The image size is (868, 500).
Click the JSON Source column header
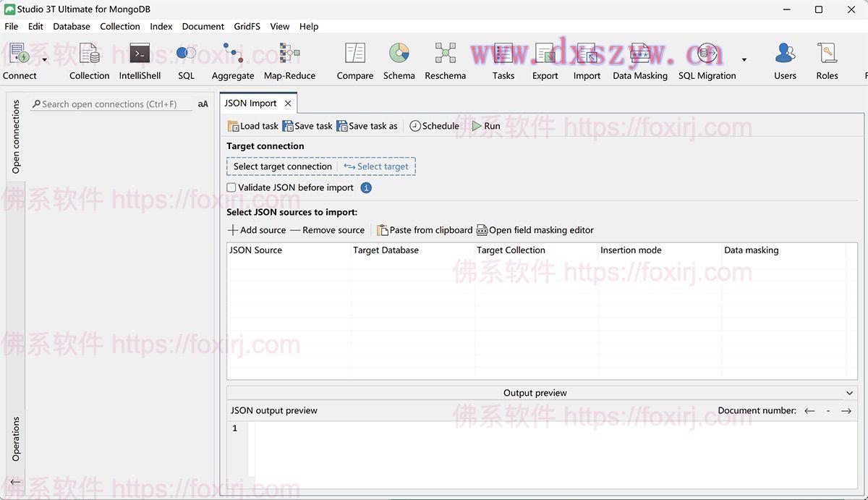tap(289, 250)
